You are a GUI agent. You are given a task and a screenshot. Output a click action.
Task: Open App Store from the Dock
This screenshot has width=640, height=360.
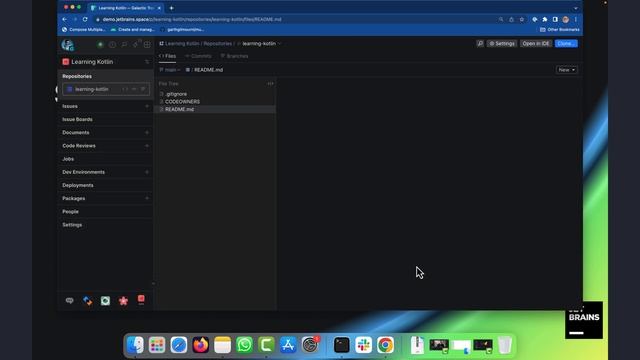(x=288, y=345)
